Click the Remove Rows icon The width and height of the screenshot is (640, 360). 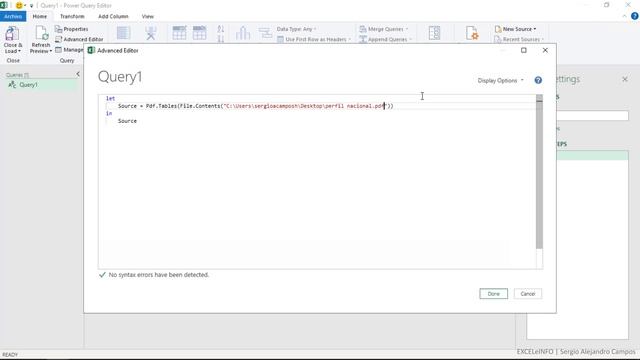coord(200,33)
